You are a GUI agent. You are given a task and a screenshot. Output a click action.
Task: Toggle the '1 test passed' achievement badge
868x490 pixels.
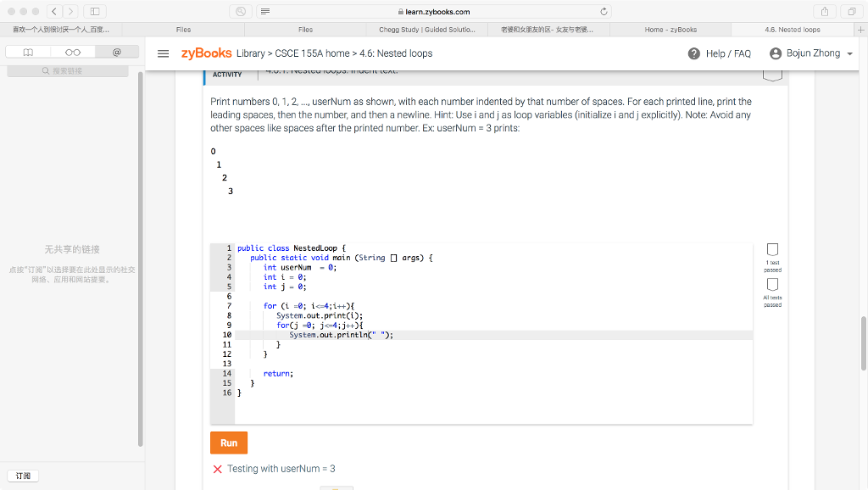[x=772, y=250]
